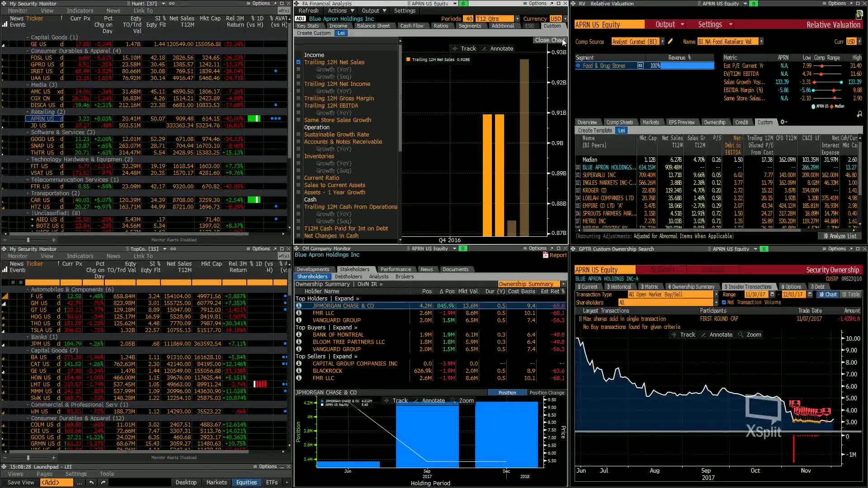868x488 pixels.
Task: Check Trailing 12M Net Income checkbox
Action: 298,84
